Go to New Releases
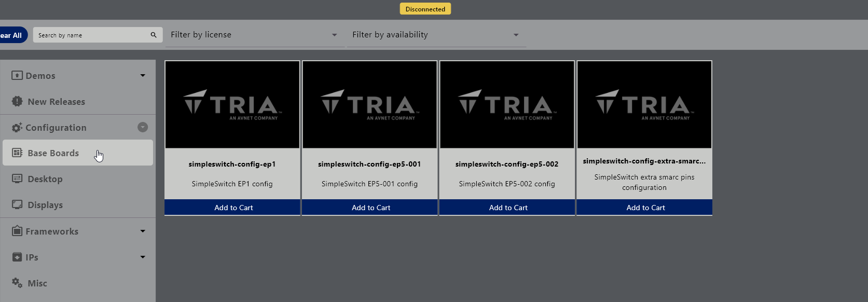 coord(78,101)
